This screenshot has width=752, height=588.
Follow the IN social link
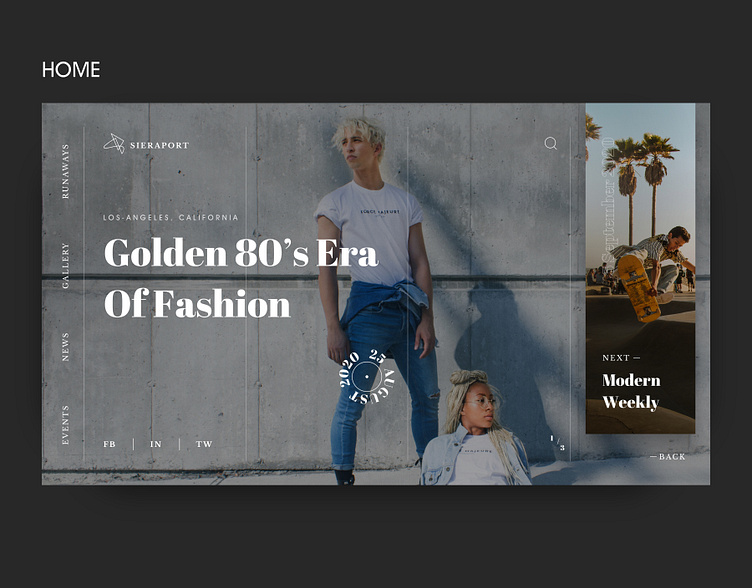[x=156, y=444]
